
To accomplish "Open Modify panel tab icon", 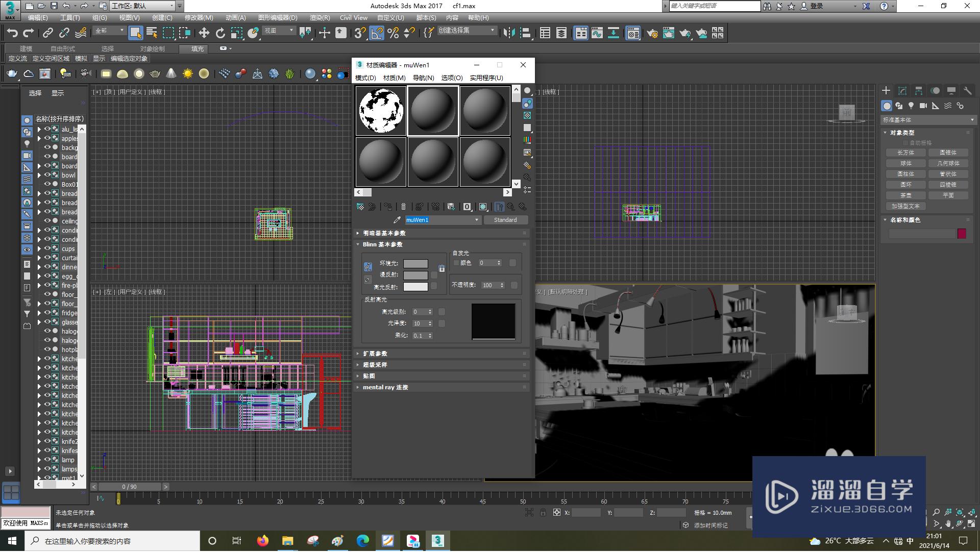I will coord(902,90).
